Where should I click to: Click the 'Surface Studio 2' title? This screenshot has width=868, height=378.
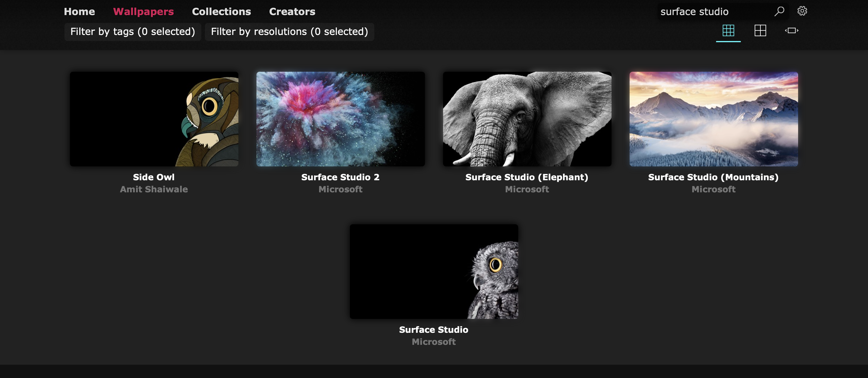(x=340, y=177)
